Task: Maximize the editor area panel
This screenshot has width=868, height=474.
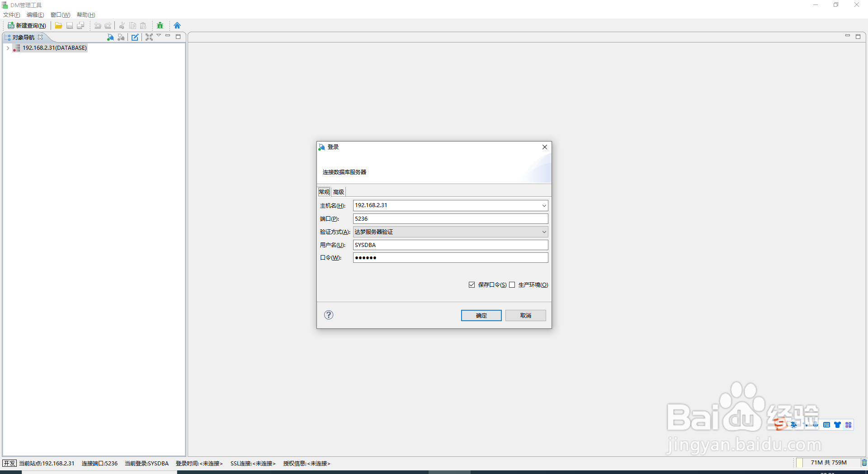Action: click(x=858, y=37)
